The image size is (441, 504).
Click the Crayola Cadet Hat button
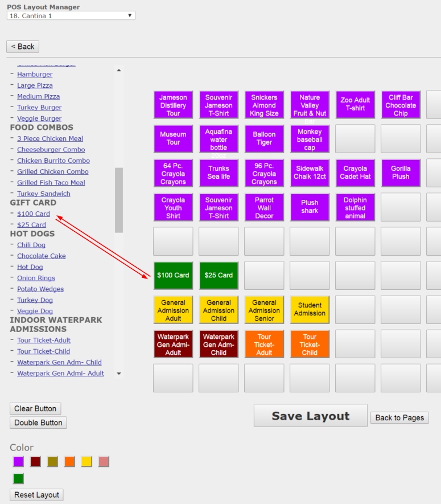tap(355, 173)
